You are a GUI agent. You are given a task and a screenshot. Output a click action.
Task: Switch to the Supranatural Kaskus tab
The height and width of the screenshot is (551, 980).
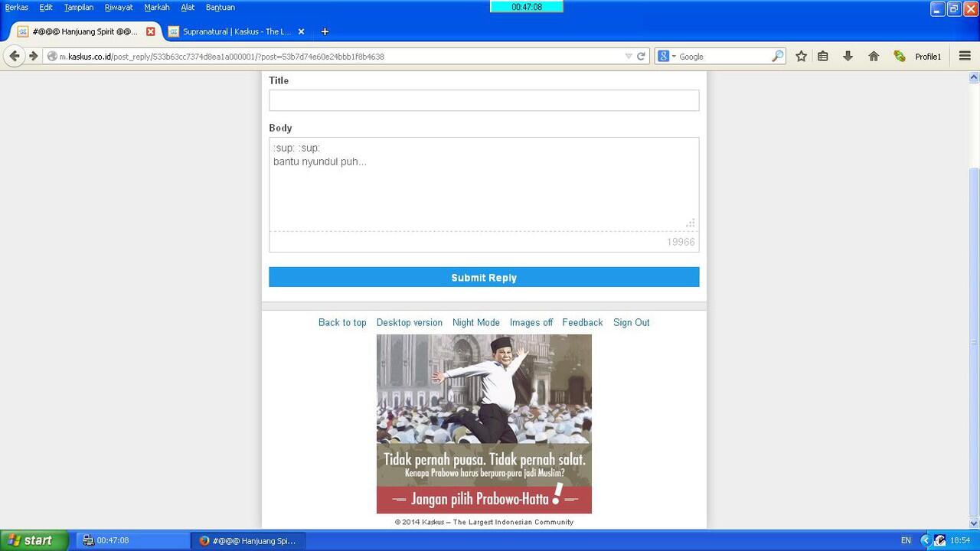[x=236, y=31]
